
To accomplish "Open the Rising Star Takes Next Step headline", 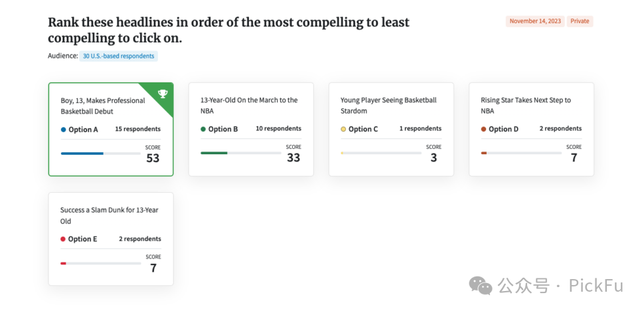I will tap(525, 105).
